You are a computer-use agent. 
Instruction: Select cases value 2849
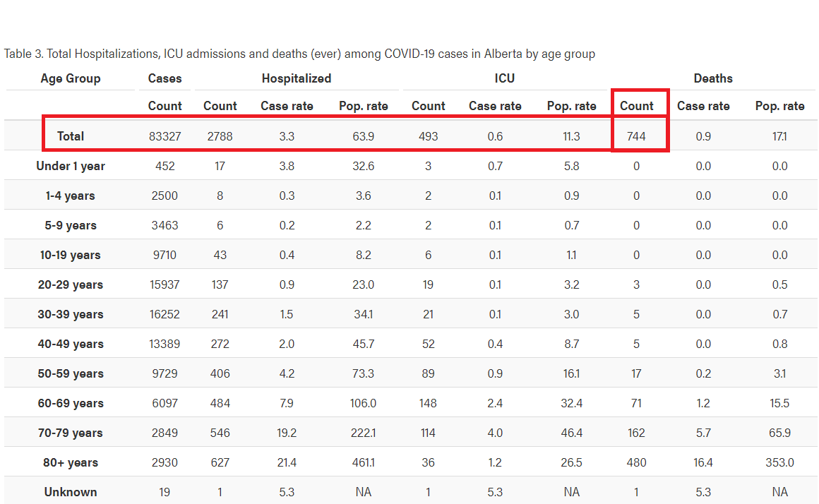(165, 433)
